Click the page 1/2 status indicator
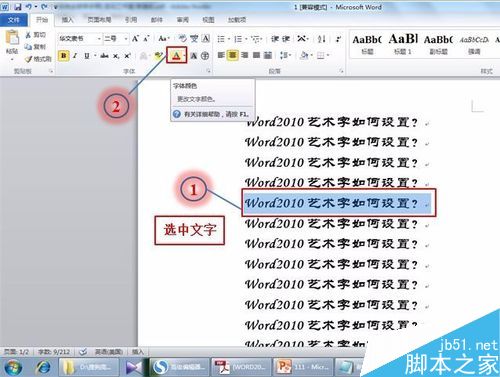500x377 pixels. click(16, 351)
